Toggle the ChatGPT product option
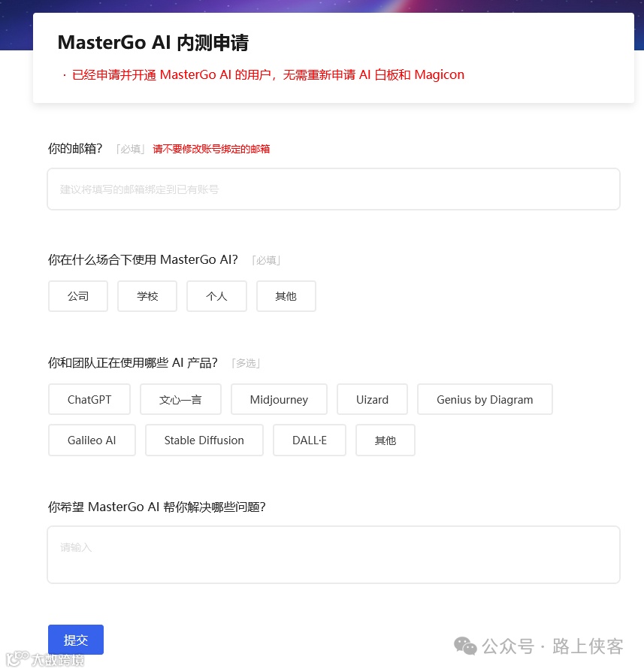 [89, 399]
